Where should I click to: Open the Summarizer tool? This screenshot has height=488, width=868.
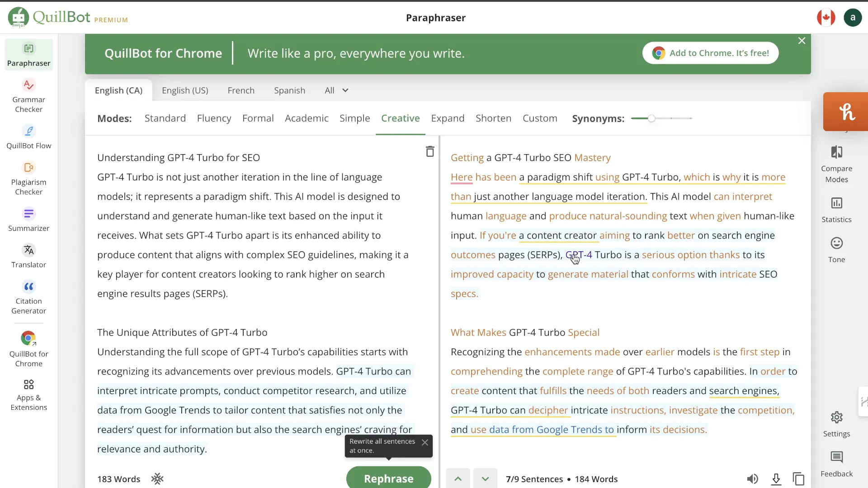coord(29,219)
